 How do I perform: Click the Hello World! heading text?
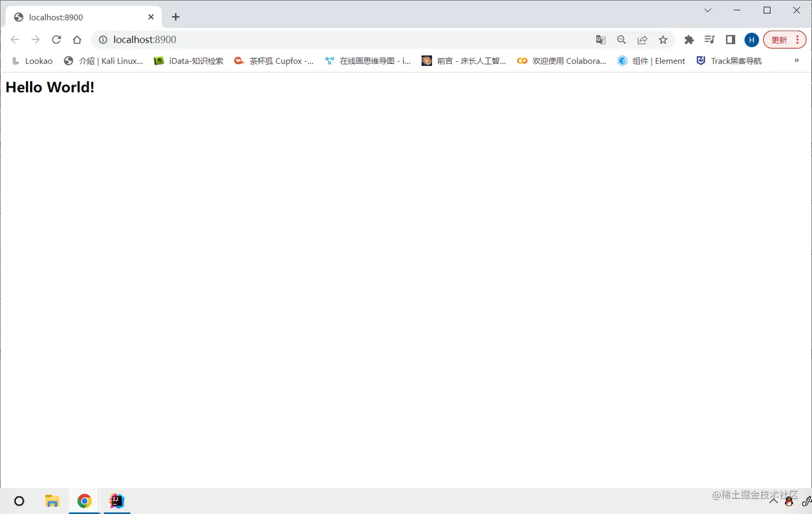pyautogui.click(x=50, y=87)
